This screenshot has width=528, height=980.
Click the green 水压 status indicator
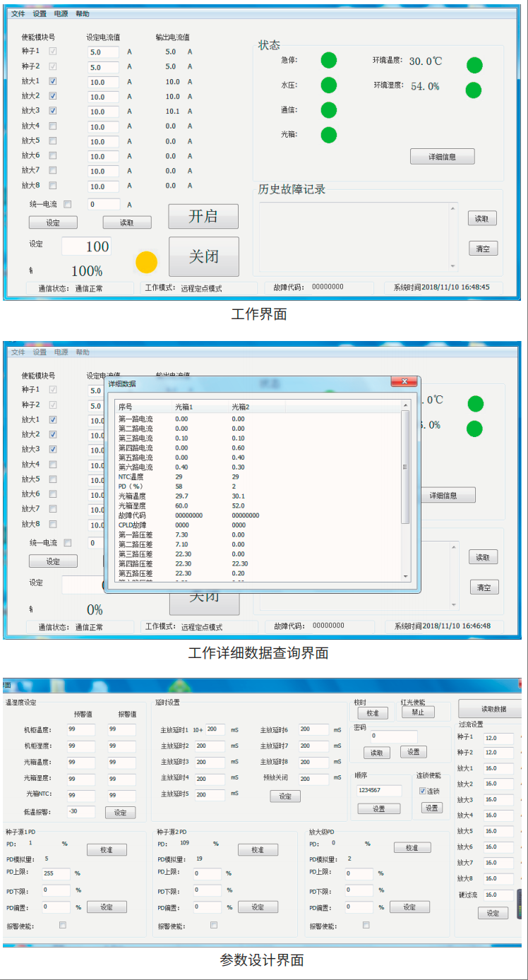(329, 85)
